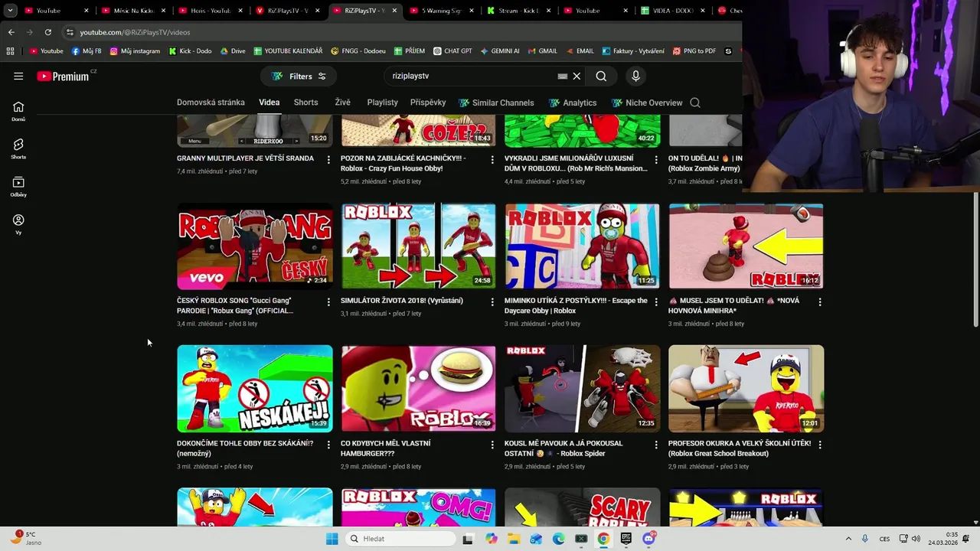Open the Filters button
Viewport: 980px width, 551px height.
pyautogui.click(x=299, y=76)
